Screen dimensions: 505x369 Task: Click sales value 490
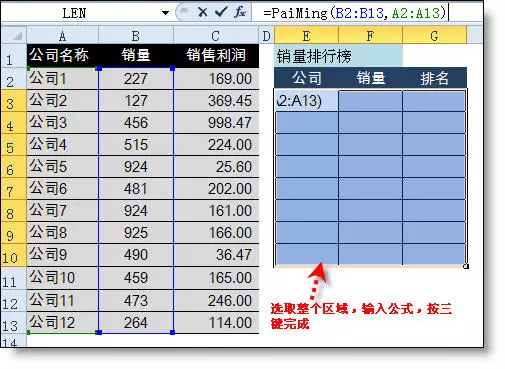(x=136, y=255)
